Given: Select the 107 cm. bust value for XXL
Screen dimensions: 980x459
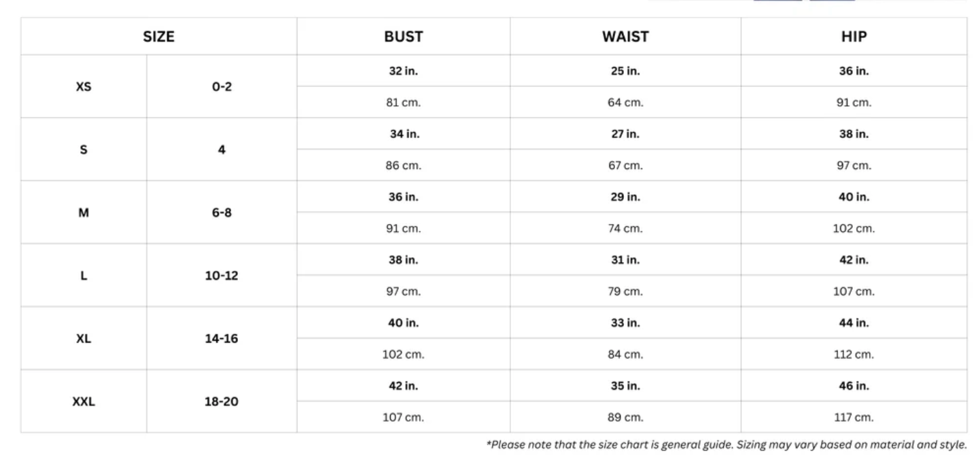Looking at the screenshot, I should [x=404, y=418].
